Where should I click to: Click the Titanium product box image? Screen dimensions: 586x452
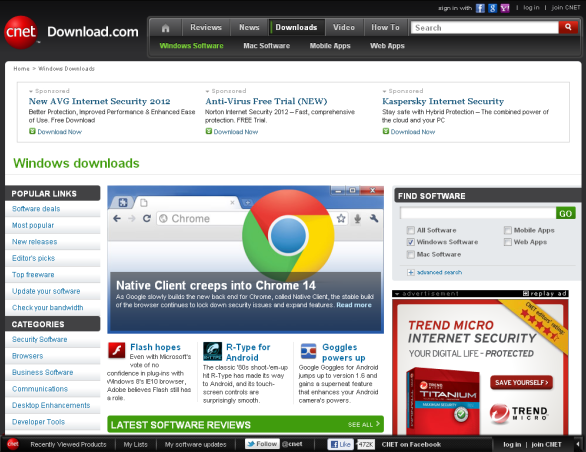[x=443, y=402]
